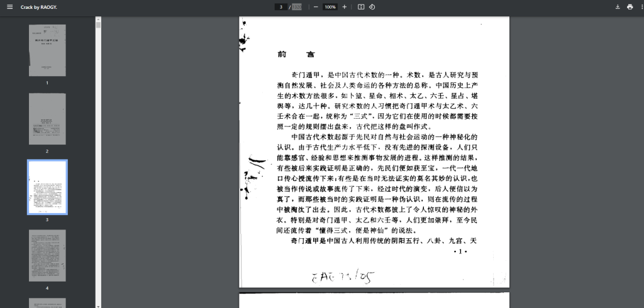Download the PDF file
This screenshot has height=308, width=644.
coord(618,7)
